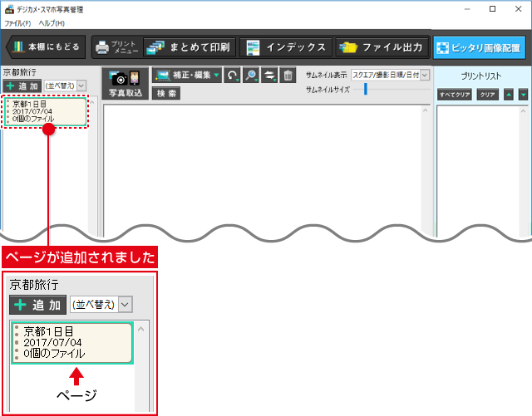Viewport: 532px width, 416px height.
Task: Import photos with 写真取込 camera icon
Action: point(126,83)
